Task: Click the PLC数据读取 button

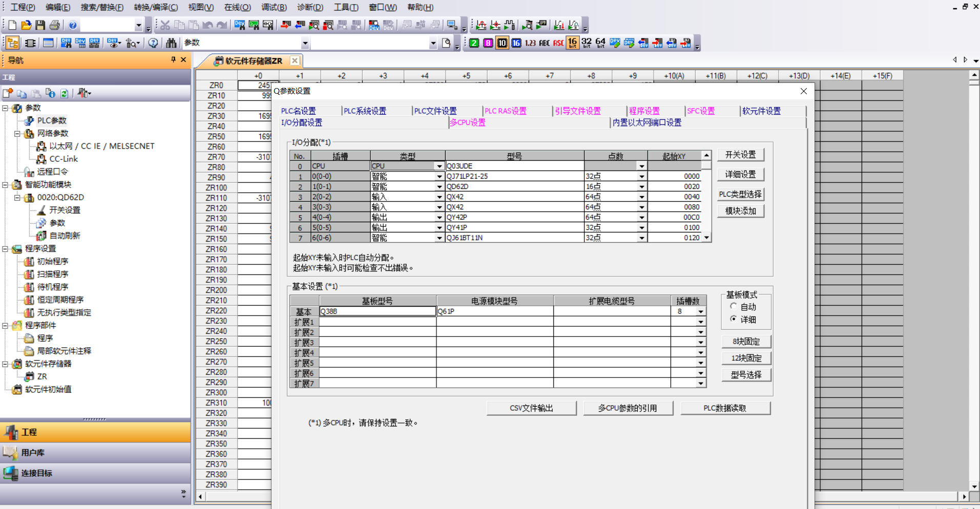Action: point(725,408)
